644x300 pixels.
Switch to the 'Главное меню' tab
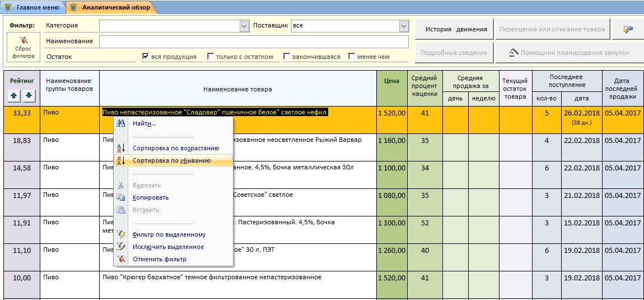click(34, 7)
